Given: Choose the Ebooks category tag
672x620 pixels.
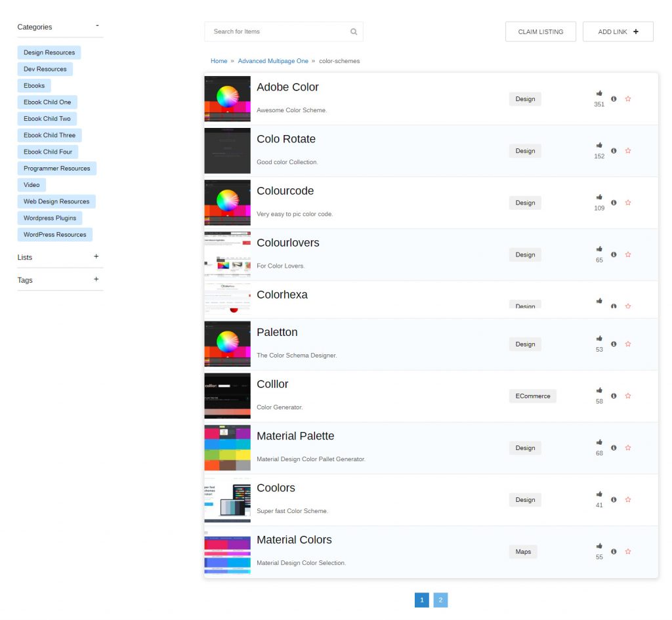Looking at the screenshot, I should point(34,86).
